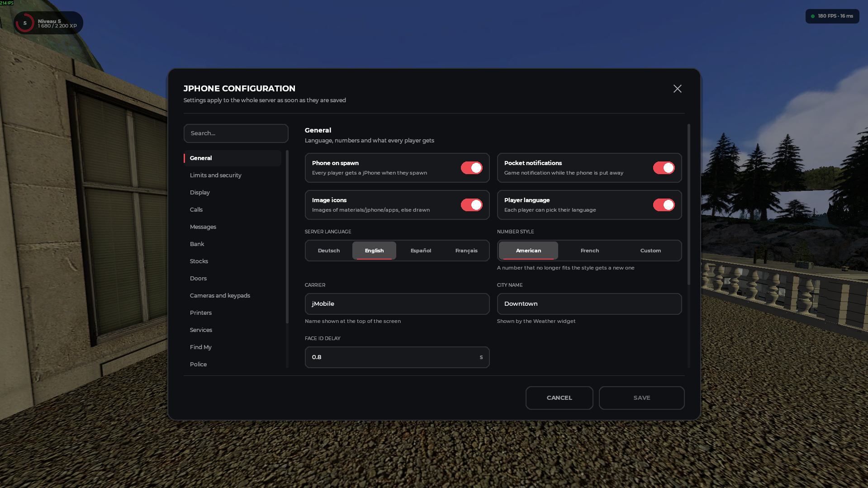Disable Pocket notifications switch
The height and width of the screenshot is (488, 868).
pyautogui.click(x=664, y=168)
